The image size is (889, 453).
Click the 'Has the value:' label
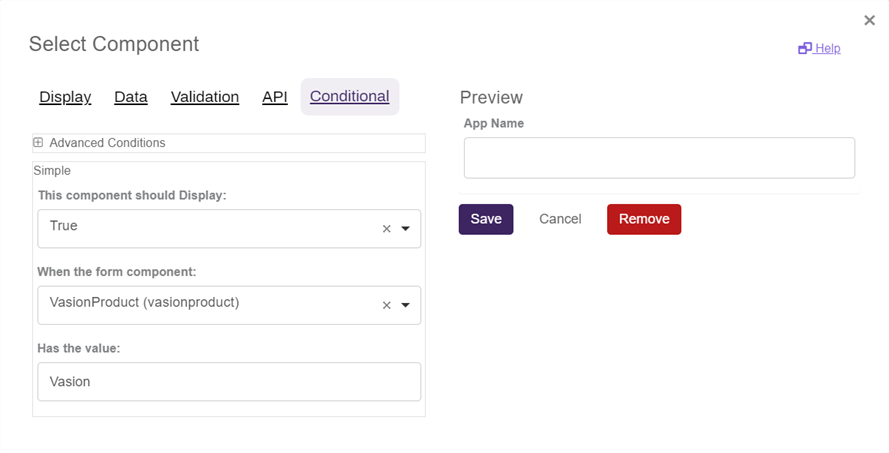[79, 349]
